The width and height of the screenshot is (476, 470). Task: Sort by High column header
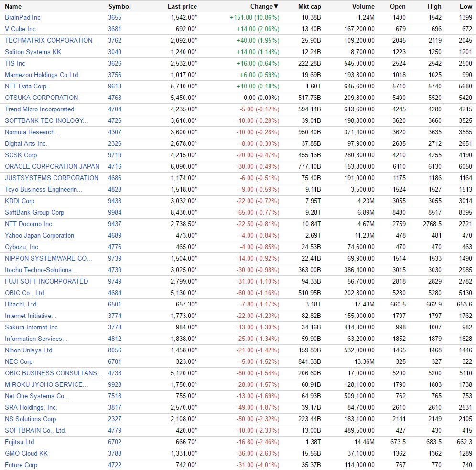coord(434,6)
